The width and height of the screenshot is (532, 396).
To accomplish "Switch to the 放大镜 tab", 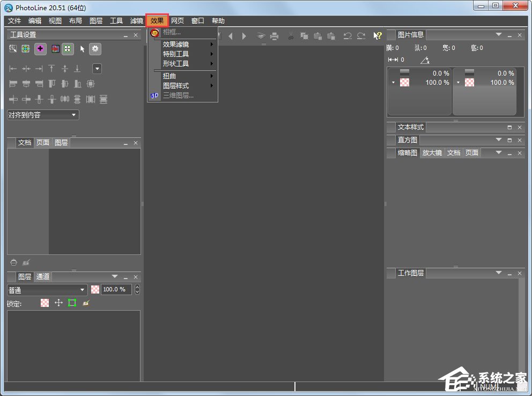I will click(432, 153).
